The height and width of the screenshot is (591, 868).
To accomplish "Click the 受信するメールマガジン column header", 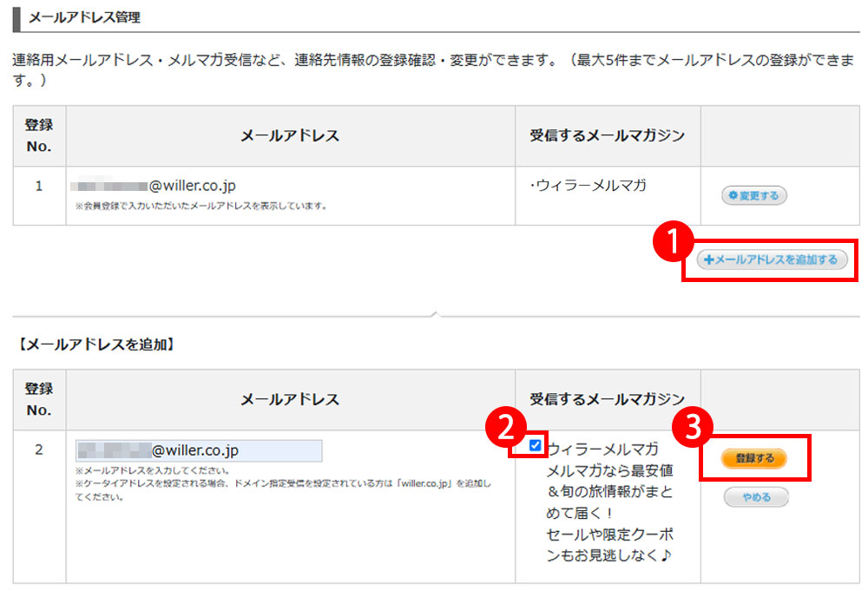I will (x=606, y=135).
